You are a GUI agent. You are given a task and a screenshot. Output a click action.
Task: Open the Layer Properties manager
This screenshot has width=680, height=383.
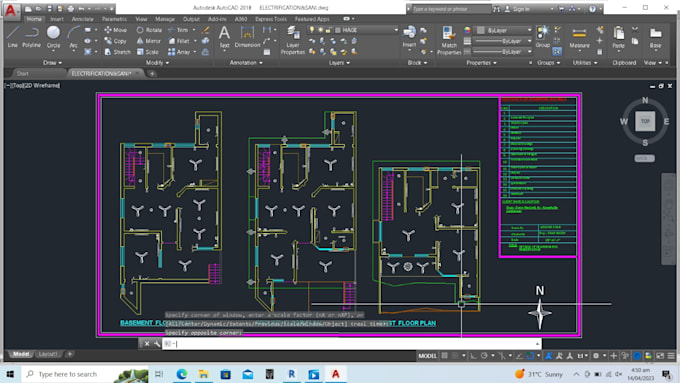coord(293,40)
